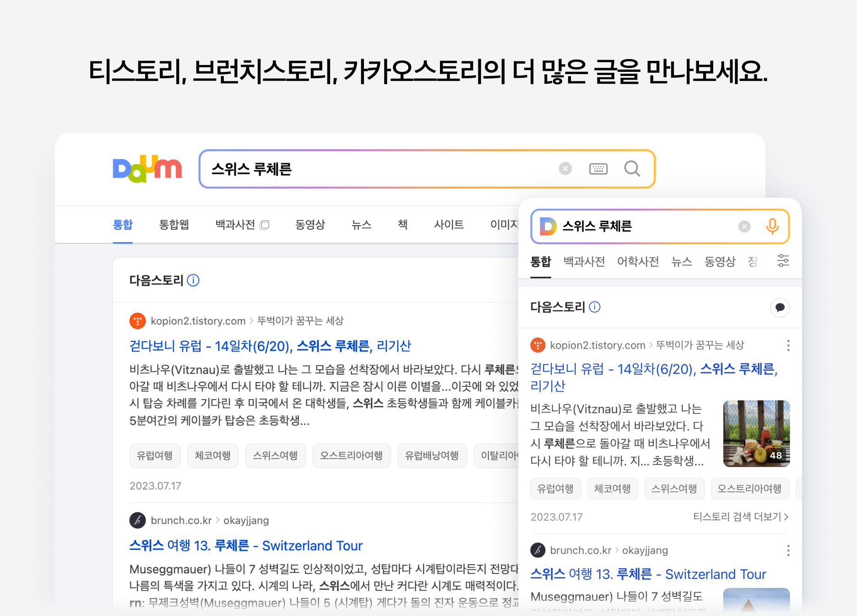
Task: Click the mobile Daum D logo
Action: 548,226
